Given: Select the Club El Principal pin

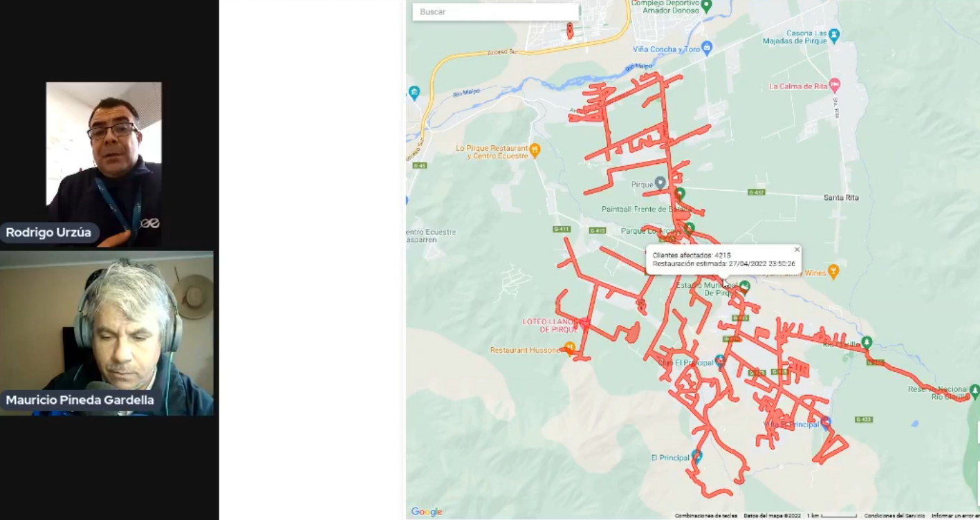Looking at the screenshot, I should (720, 360).
